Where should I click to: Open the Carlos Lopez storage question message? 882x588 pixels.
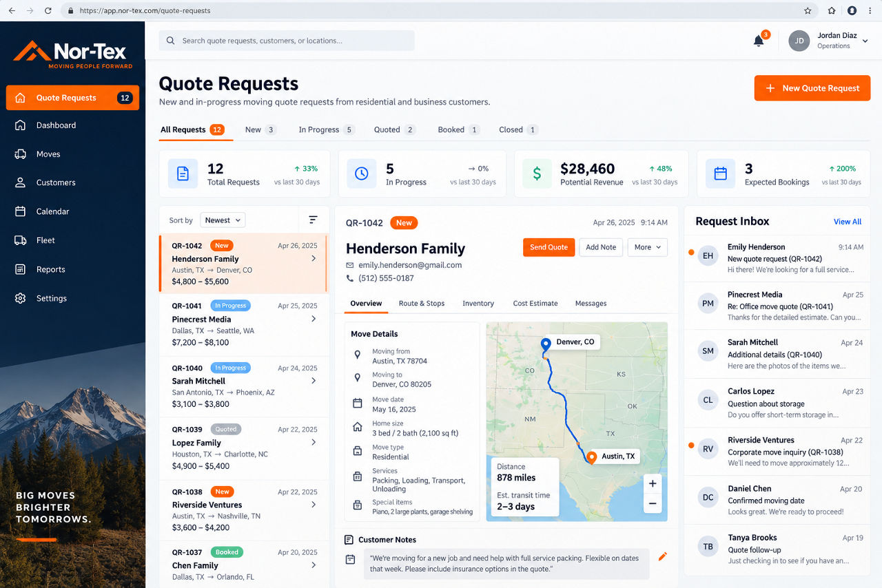point(777,403)
